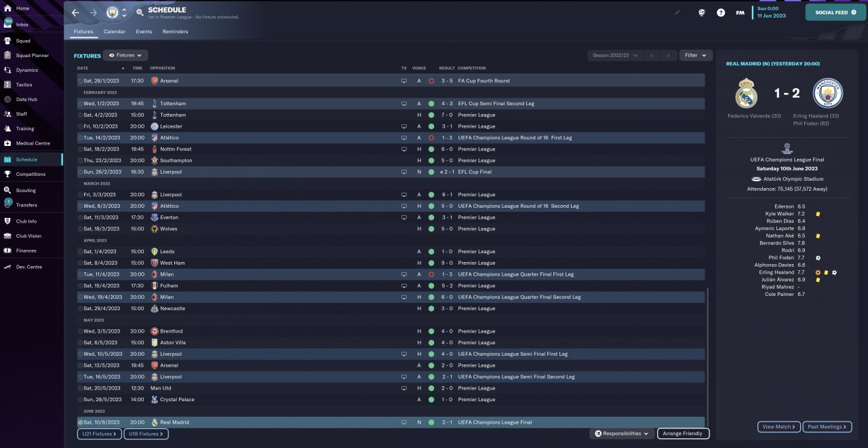Click the fixtures list vertical scrollbar
This screenshot has width=868, height=448.
point(707,356)
